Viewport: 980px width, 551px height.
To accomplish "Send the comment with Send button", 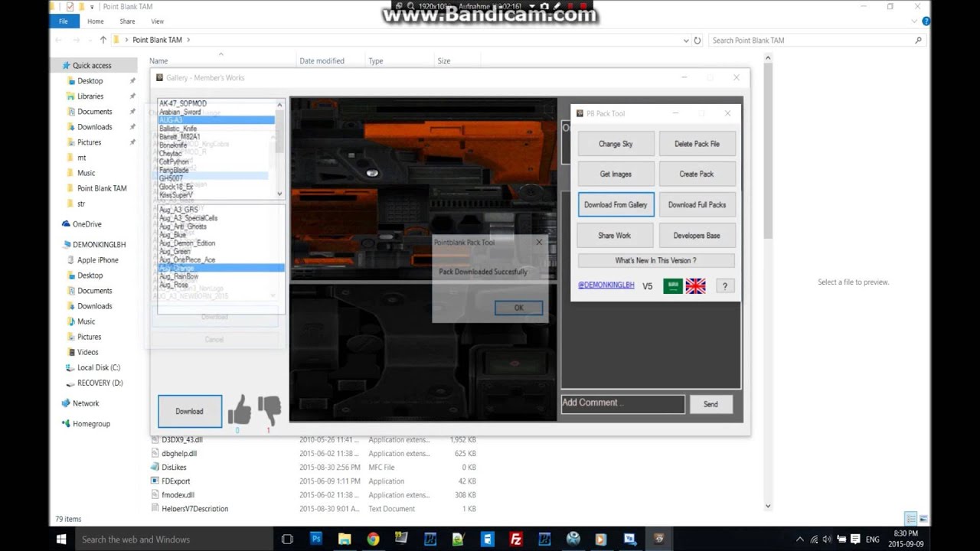I will 710,404.
